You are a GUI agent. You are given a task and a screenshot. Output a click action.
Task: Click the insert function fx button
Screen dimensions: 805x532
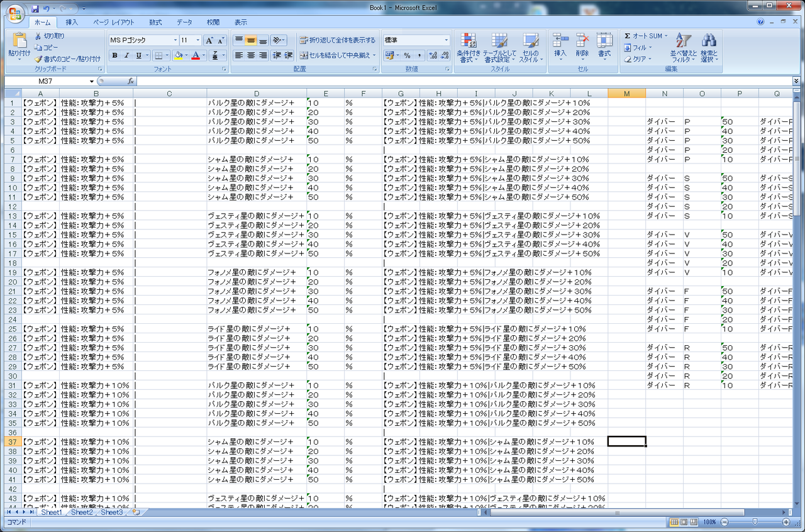click(130, 81)
